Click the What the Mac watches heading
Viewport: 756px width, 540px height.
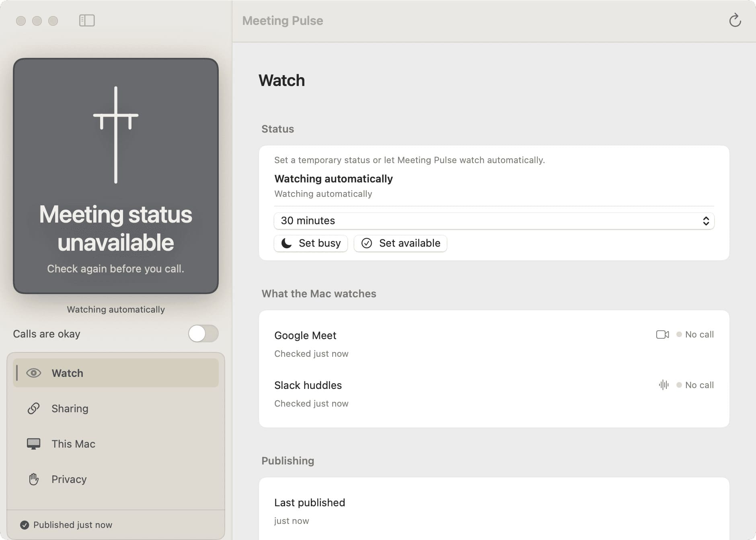coord(319,294)
